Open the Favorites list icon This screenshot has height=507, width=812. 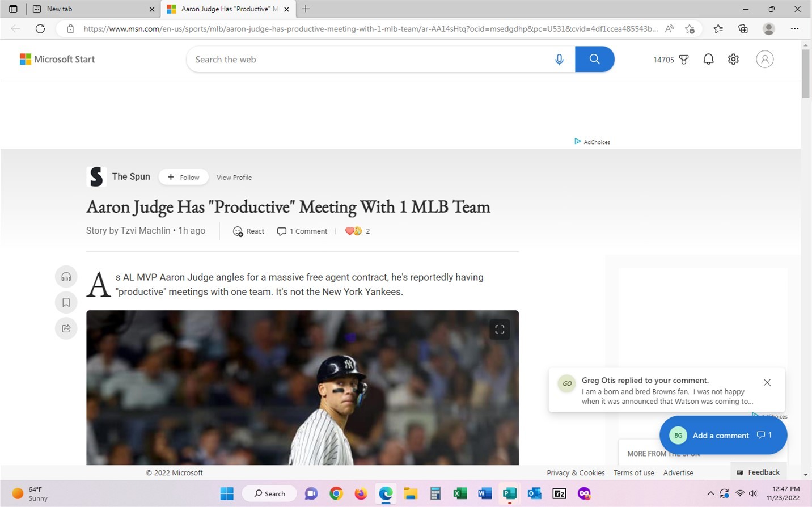click(x=718, y=28)
